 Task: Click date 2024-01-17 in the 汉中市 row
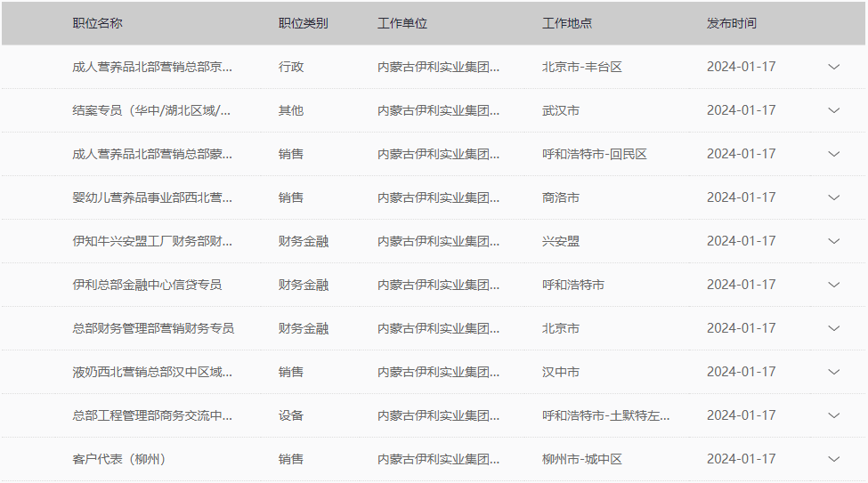tap(742, 372)
